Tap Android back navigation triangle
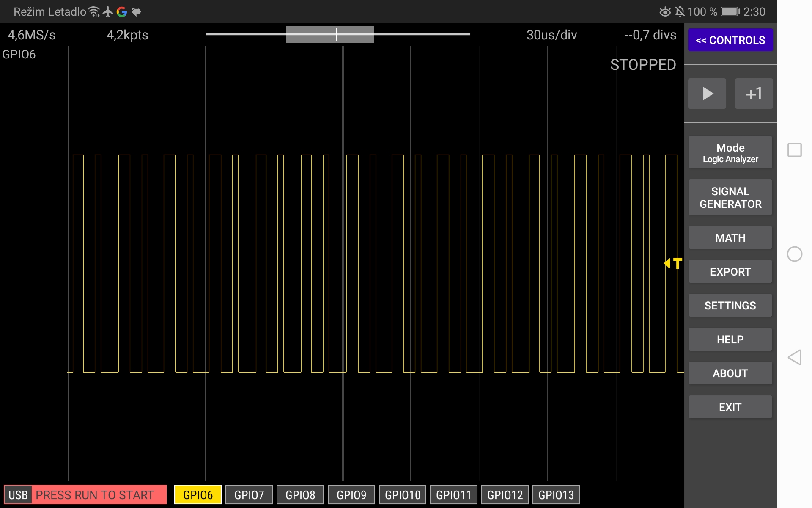812x508 pixels. (794, 357)
